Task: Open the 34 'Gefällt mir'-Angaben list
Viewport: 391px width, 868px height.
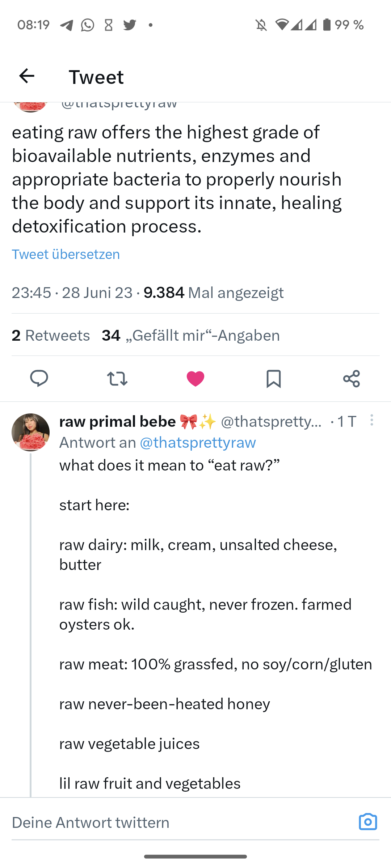Action: 191,335
